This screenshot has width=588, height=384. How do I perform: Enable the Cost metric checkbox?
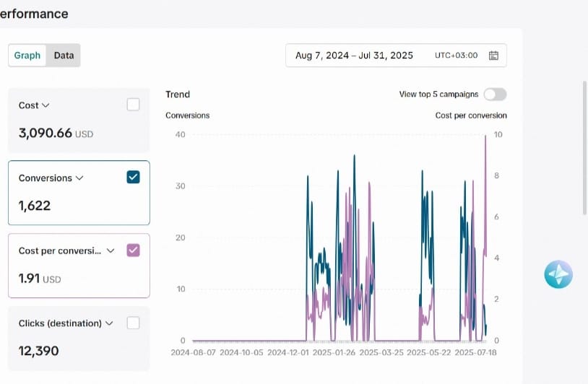tap(133, 105)
